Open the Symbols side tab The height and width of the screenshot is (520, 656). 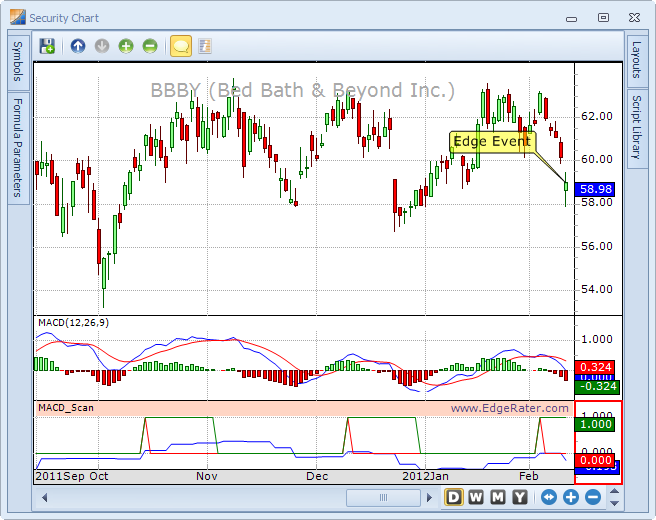click(18, 61)
